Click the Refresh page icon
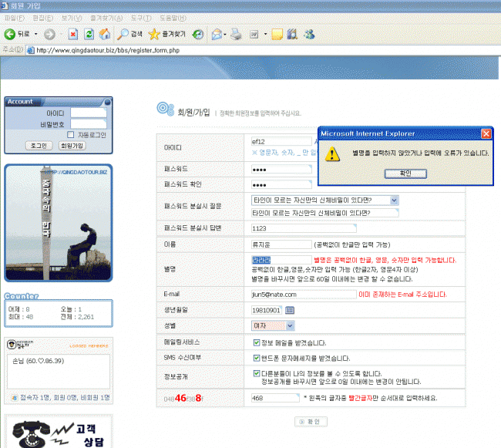The height and width of the screenshot is (448, 501). coord(89,34)
